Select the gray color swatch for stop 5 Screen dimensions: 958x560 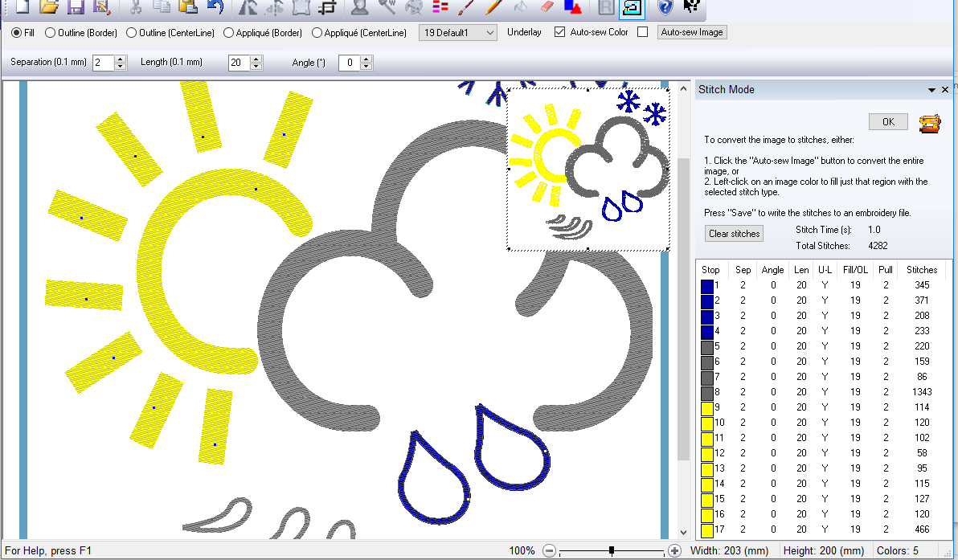point(707,346)
